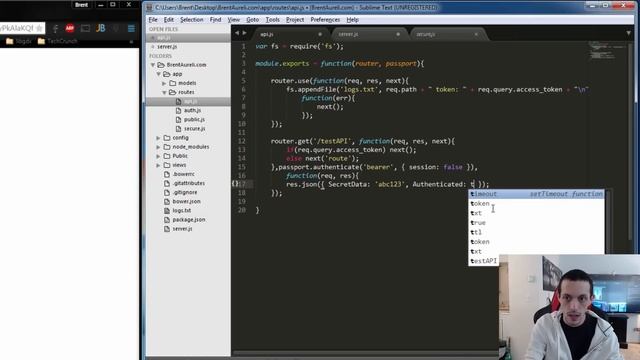
Task: Open the Preferences menu
Action: tap(325, 20)
